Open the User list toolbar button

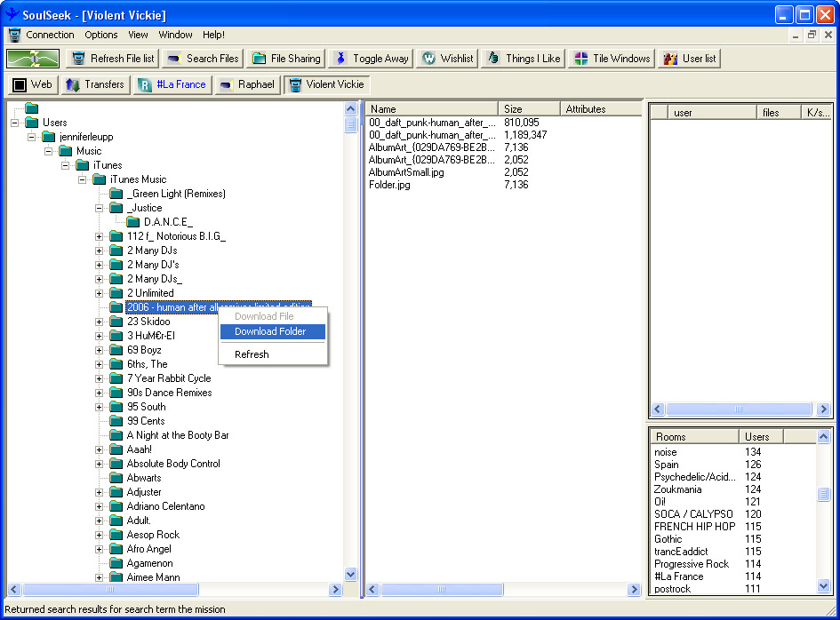pyautogui.click(x=689, y=59)
